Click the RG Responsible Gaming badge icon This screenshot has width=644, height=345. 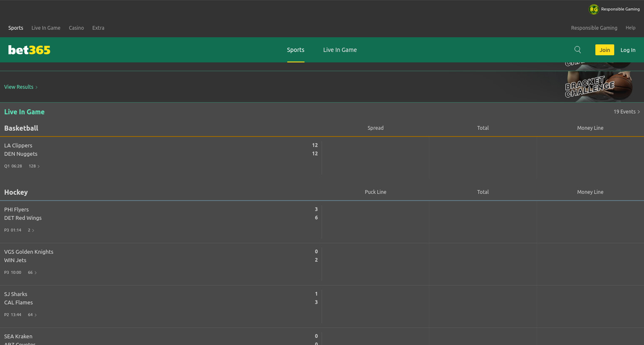coord(594,9)
